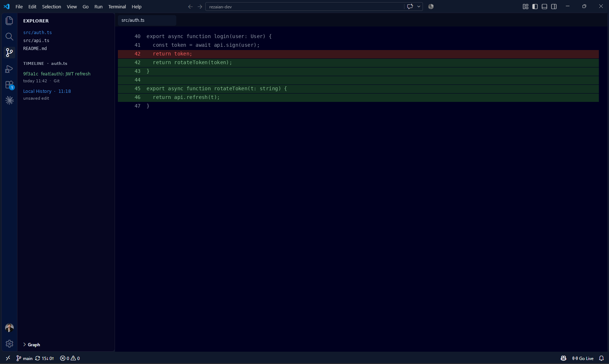Open Extensions view with badge
The height and width of the screenshot is (364, 609).
click(x=9, y=85)
